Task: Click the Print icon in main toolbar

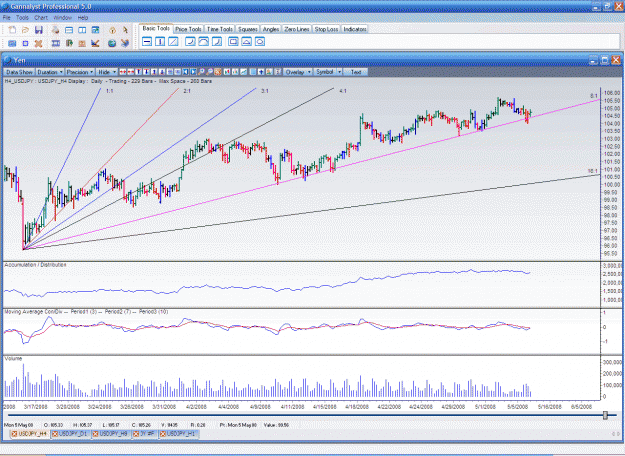Action: click(x=55, y=30)
